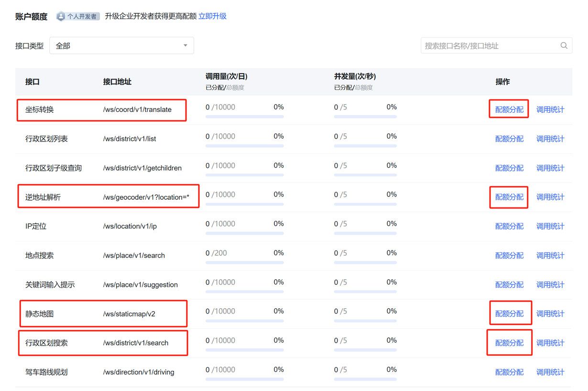Open 调用统计 for 静态地图
The image size is (588, 391).
550,314
